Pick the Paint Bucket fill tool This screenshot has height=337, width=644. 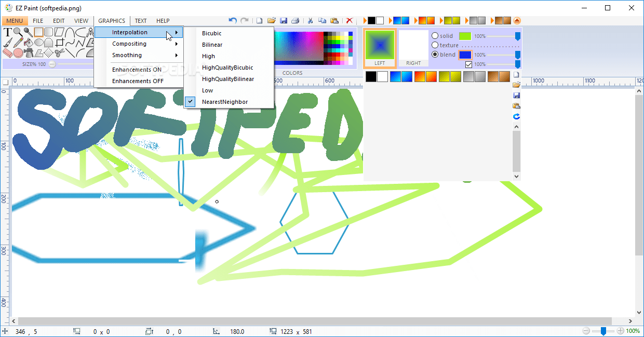pos(28,43)
